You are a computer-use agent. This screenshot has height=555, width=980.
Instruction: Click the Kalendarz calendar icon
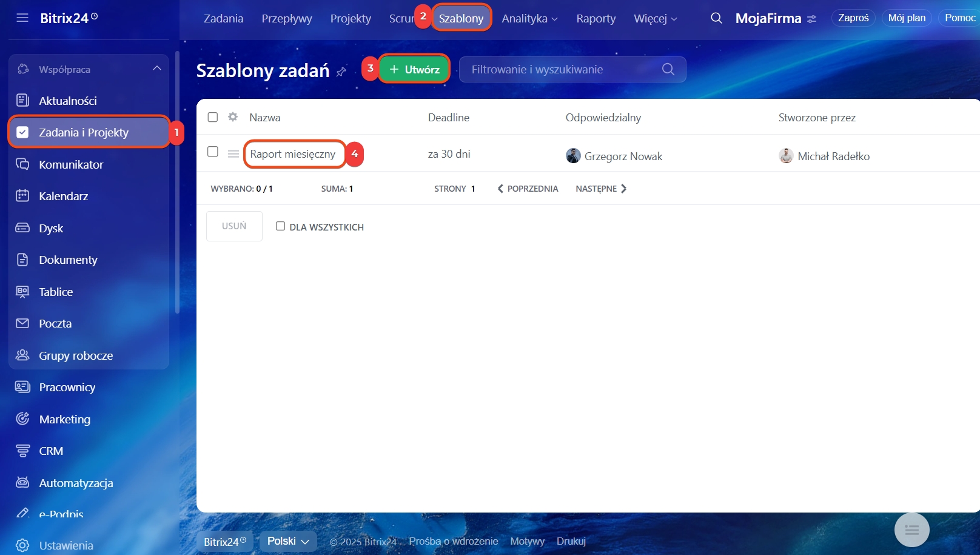pyautogui.click(x=22, y=196)
